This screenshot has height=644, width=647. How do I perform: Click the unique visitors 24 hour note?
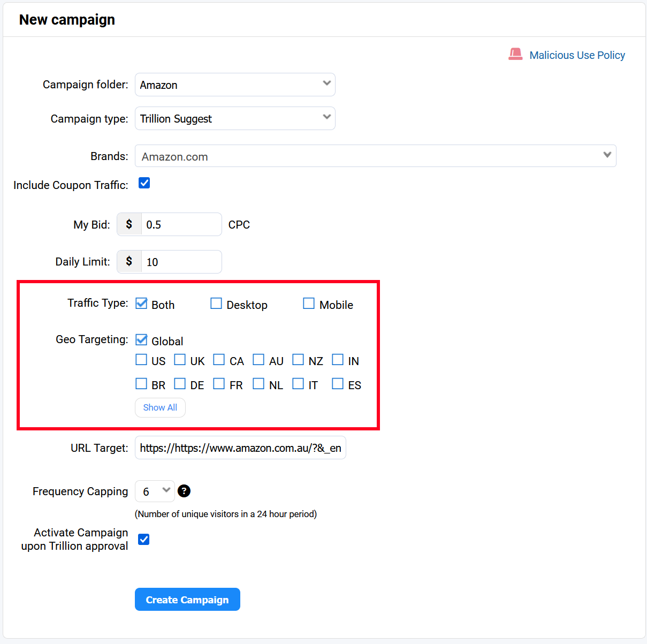tap(226, 514)
